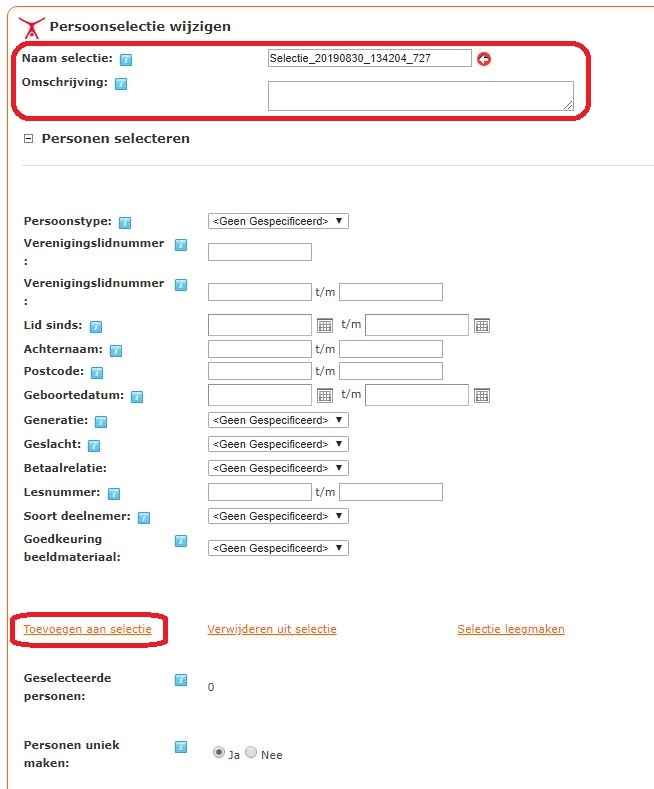Image resolution: width=654 pixels, height=789 pixels.
Task: Open the Goedkeuring beeldmateriaal dropdown
Action: click(x=278, y=548)
